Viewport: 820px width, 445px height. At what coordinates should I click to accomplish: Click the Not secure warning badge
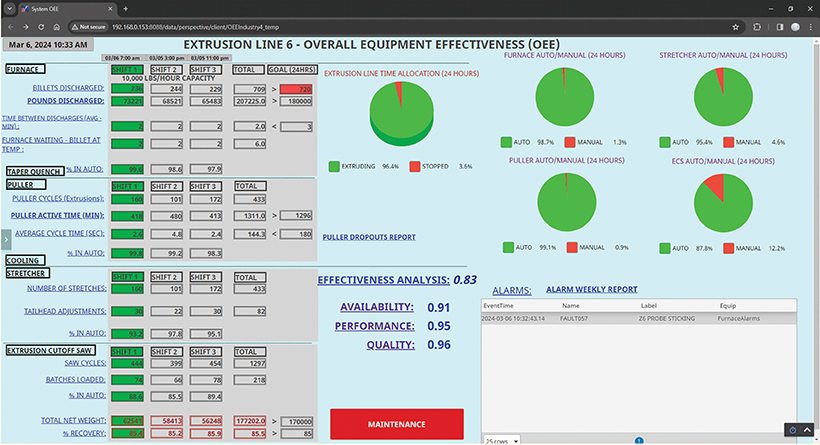(88, 27)
